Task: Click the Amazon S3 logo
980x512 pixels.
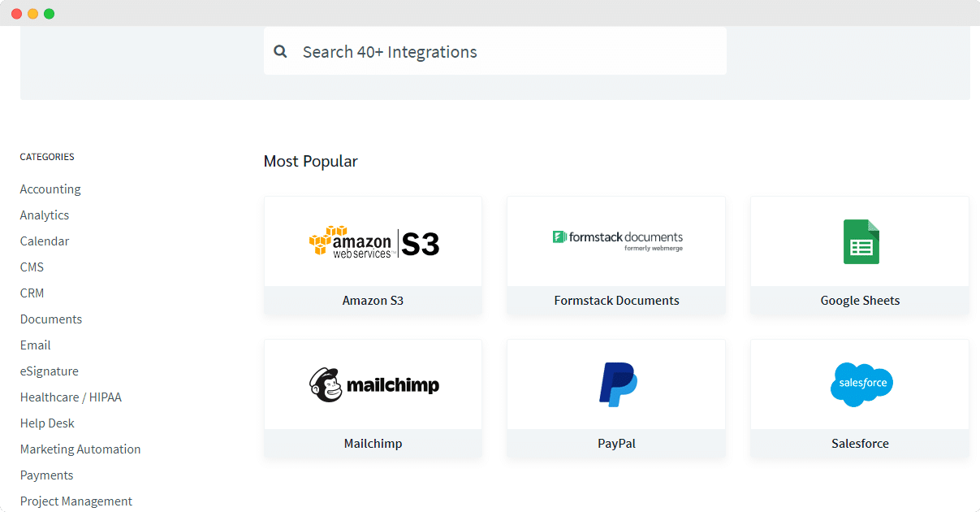Action: tap(373, 241)
